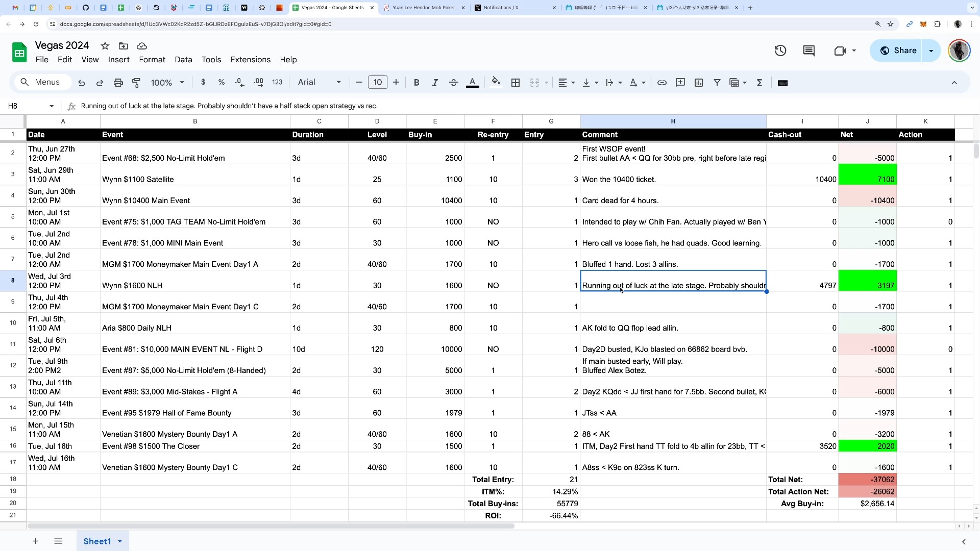
Task: Click the Redo icon in toolbar
Action: tap(100, 83)
